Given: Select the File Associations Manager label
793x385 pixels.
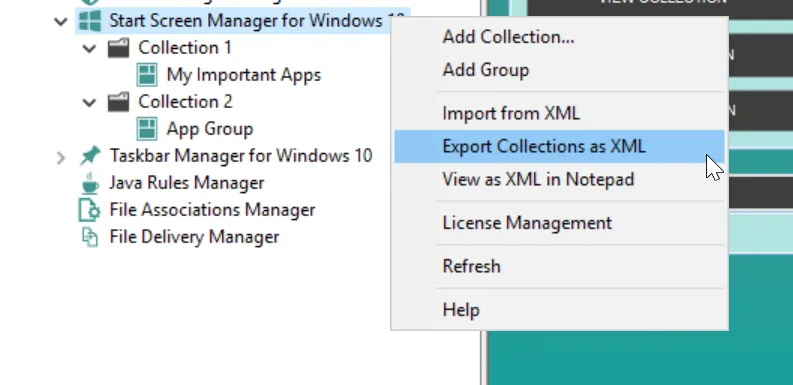Looking at the screenshot, I should [212, 210].
